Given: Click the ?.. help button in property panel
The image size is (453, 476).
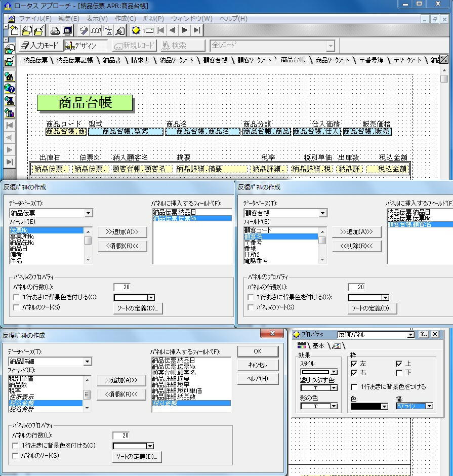Looking at the screenshot, I should [423, 335].
